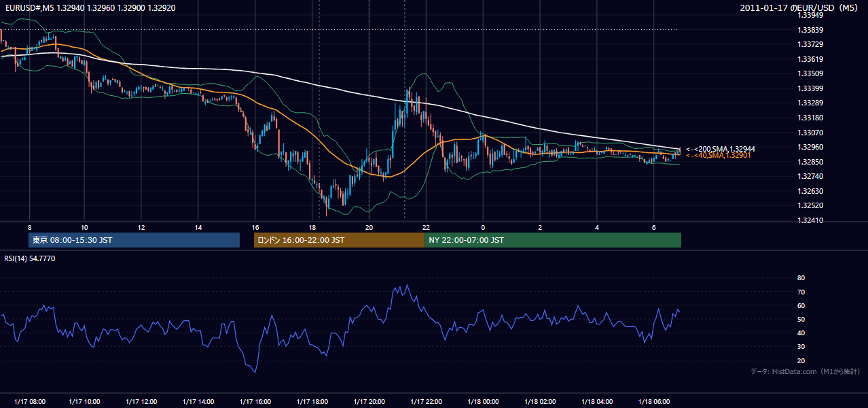Click price axis value 1.32850
Viewport: 868px width, 408px height.
pyautogui.click(x=810, y=162)
